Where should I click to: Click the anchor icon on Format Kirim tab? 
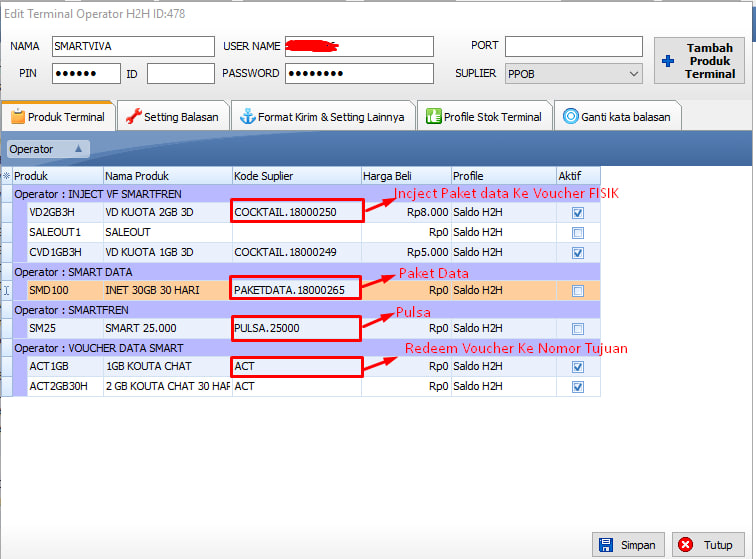247,117
